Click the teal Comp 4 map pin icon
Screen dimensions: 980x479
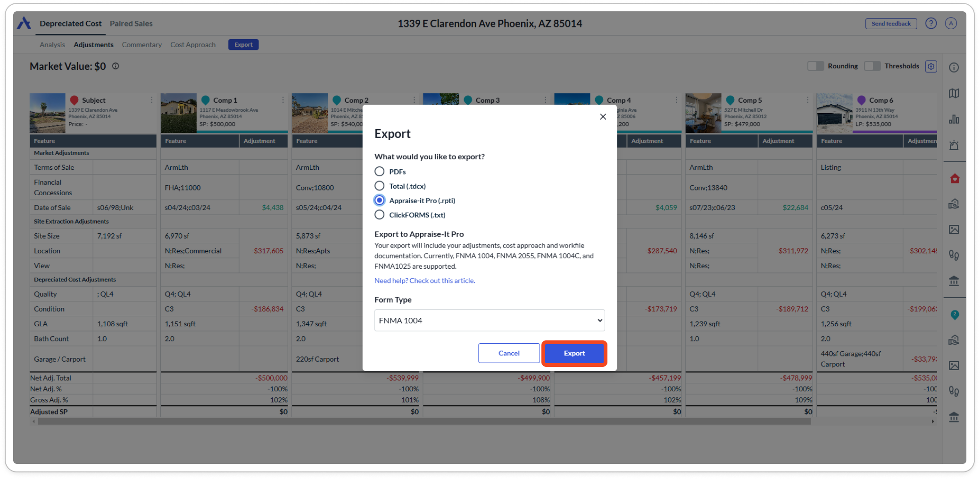point(599,100)
